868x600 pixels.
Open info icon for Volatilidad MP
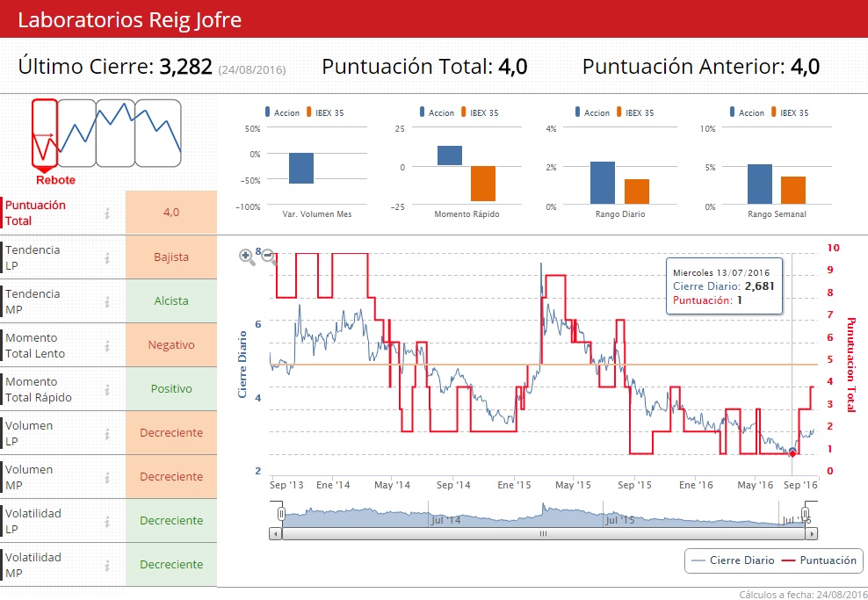tap(107, 565)
